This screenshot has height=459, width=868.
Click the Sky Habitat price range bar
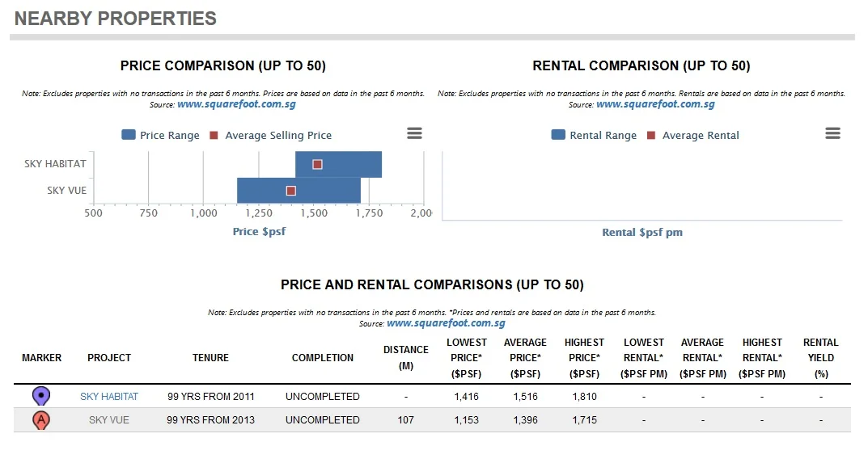[x=338, y=164]
